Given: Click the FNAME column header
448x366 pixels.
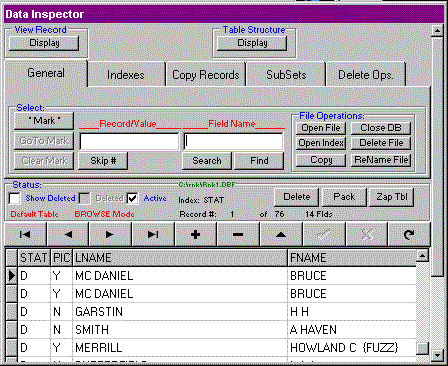Looking at the screenshot, I should (352, 258).
